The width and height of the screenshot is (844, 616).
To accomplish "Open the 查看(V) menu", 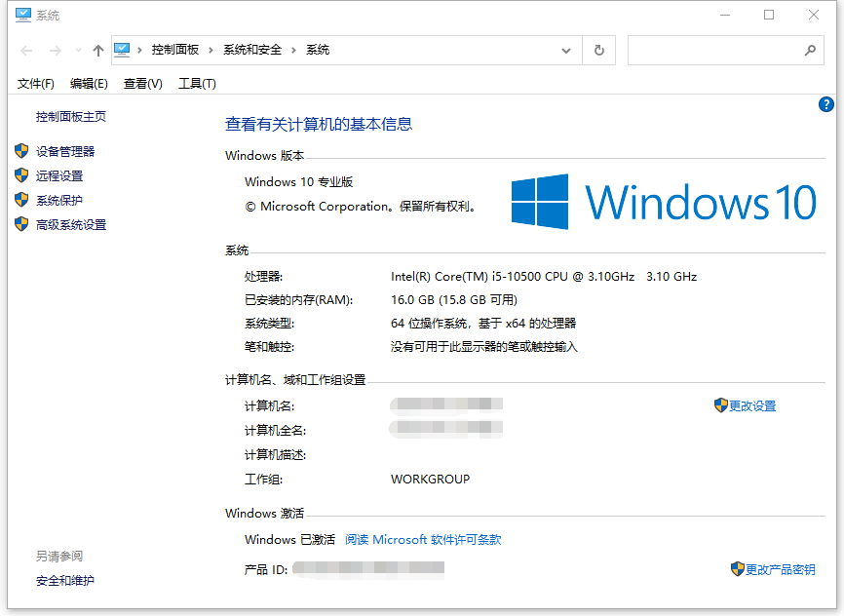I will (x=142, y=84).
